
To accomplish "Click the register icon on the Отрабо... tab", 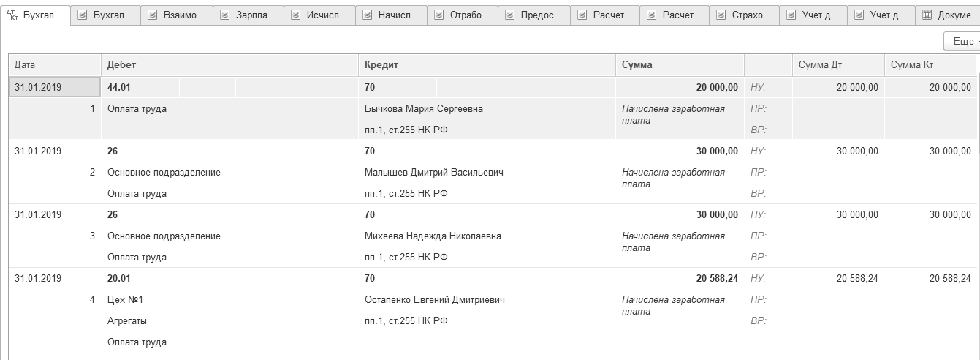I will [437, 15].
